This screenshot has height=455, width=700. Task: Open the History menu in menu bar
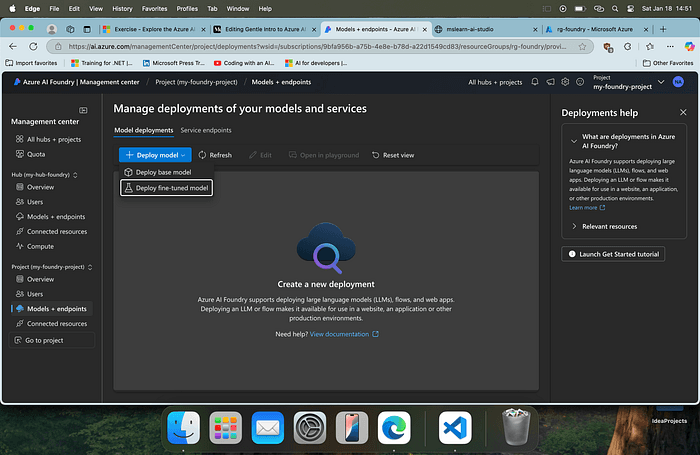point(122,8)
